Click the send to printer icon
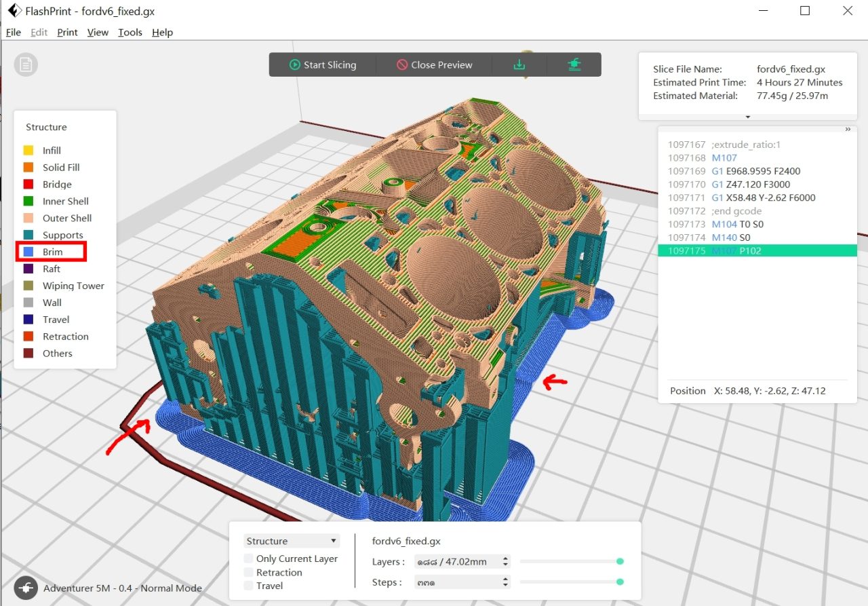Viewport: 868px width, 606px height. coord(574,64)
